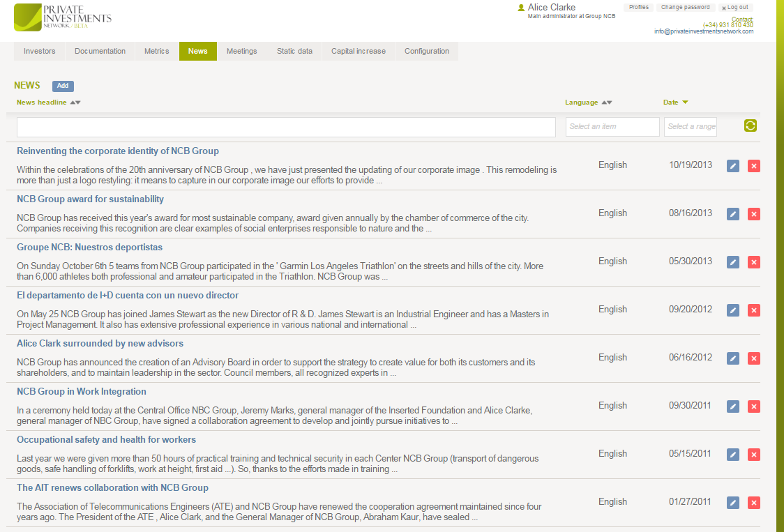Edit the 'Reinventing the corporate identity' news item
The width and height of the screenshot is (784, 532).
(x=732, y=166)
